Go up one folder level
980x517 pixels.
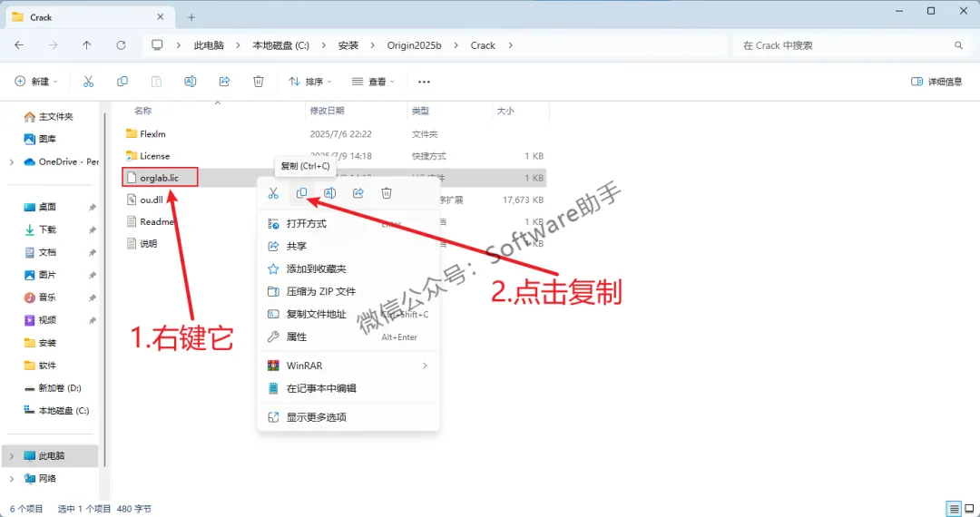tap(87, 45)
